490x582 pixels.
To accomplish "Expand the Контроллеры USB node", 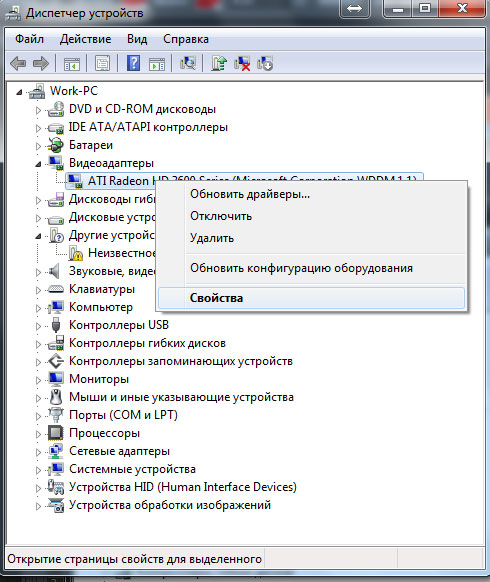I will pyautogui.click(x=38, y=326).
